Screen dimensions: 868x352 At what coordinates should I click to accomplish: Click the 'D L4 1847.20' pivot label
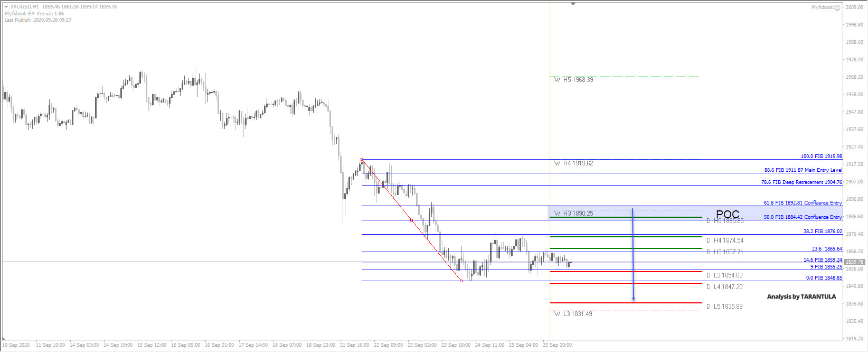(724, 287)
